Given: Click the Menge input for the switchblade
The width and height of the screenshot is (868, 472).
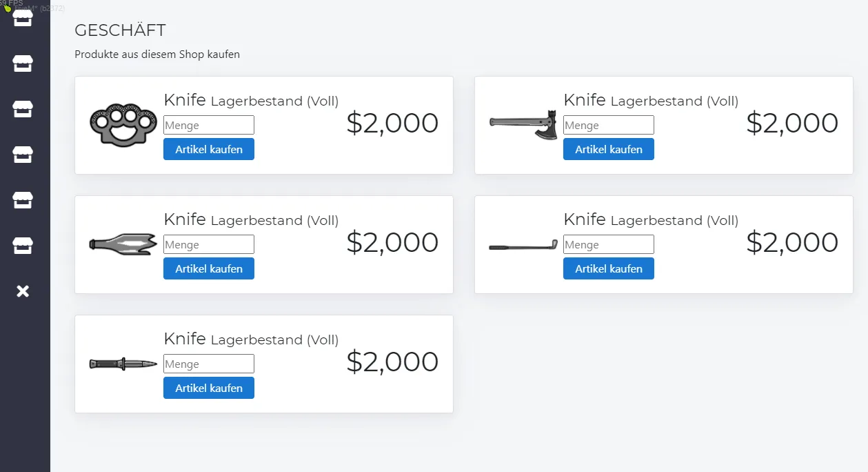Looking at the screenshot, I should [209, 364].
